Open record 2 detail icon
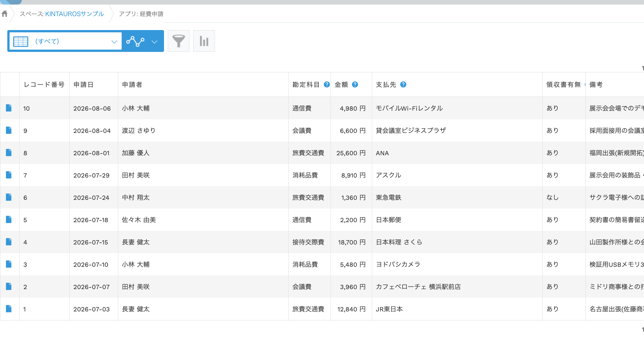Viewport: 644px width, 346px height. (9, 286)
